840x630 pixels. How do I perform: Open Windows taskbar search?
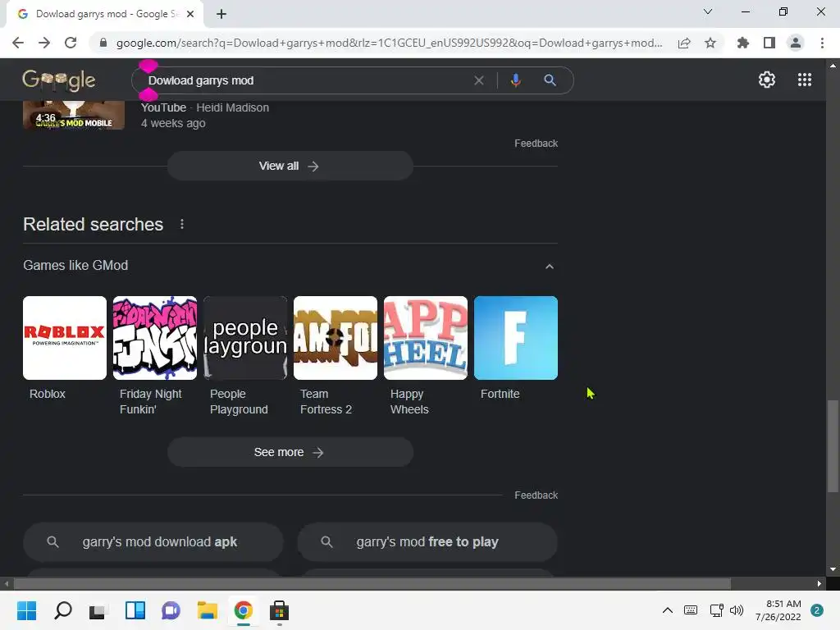tap(62, 610)
